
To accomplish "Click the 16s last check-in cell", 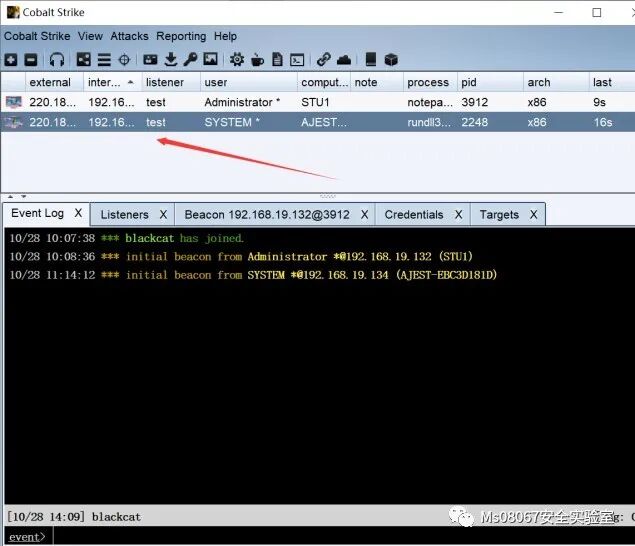I will click(x=612, y=122).
